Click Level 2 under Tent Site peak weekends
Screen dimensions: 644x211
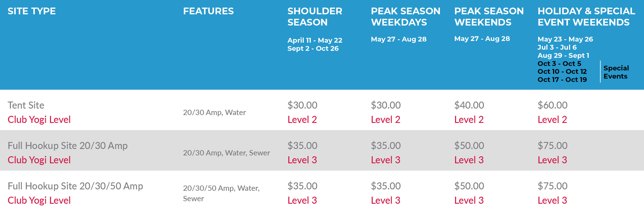tap(469, 120)
